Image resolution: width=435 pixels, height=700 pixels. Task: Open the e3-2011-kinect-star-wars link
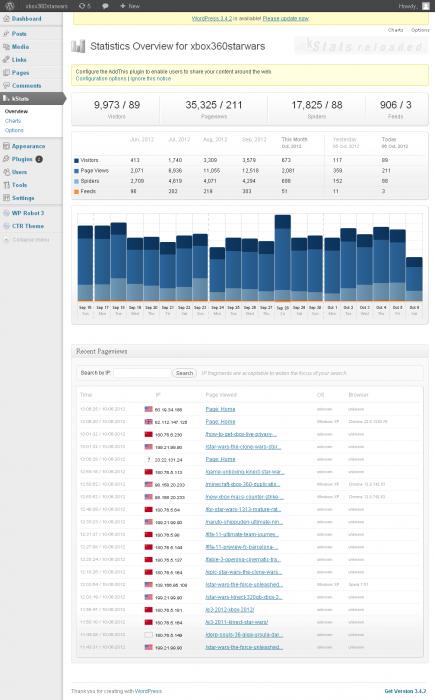point(237,622)
